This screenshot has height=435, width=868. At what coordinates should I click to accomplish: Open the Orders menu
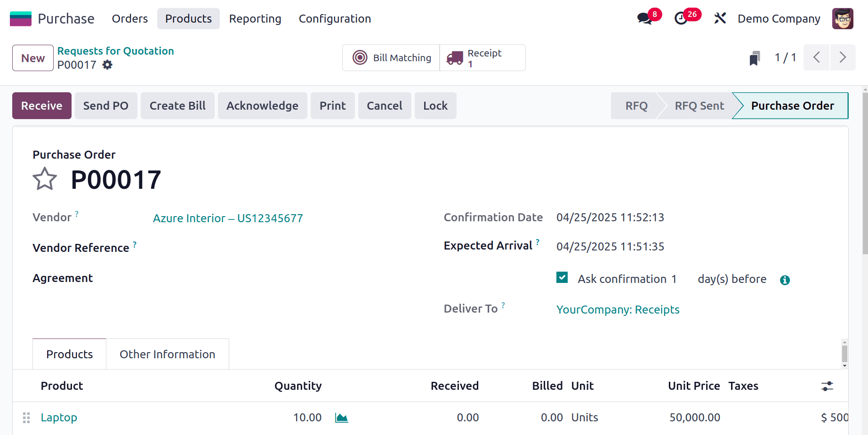point(130,19)
